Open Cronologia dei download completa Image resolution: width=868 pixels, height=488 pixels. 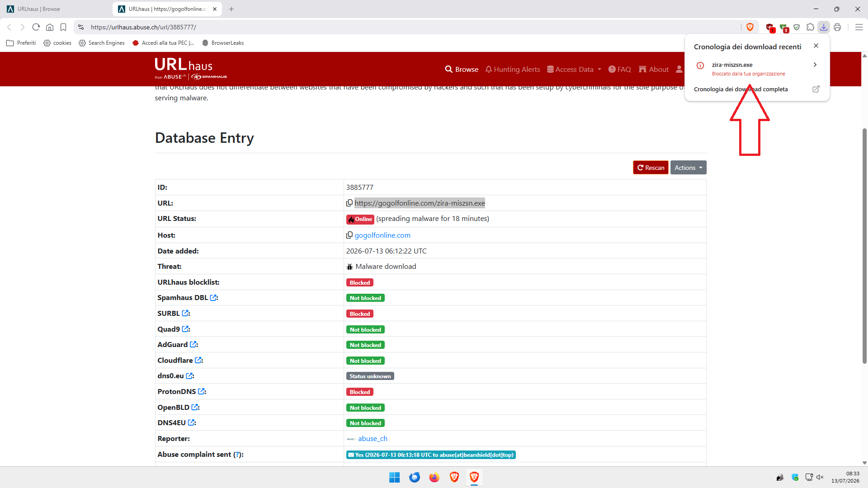click(757, 89)
